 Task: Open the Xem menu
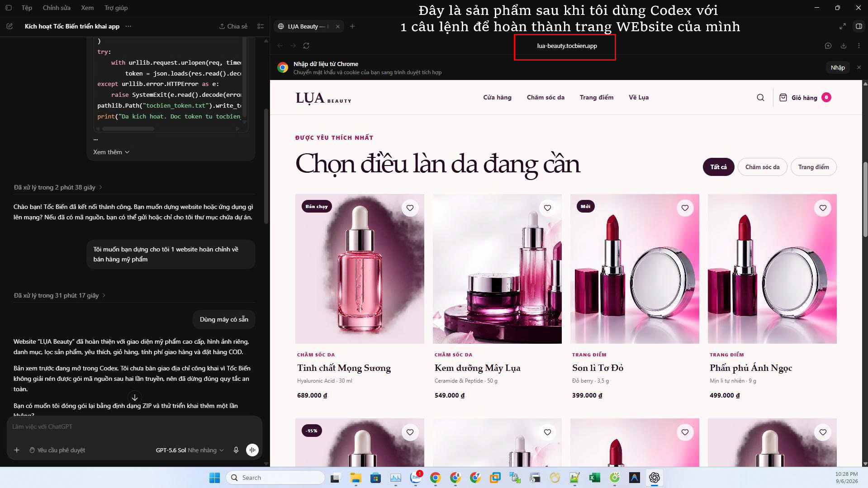click(87, 8)
